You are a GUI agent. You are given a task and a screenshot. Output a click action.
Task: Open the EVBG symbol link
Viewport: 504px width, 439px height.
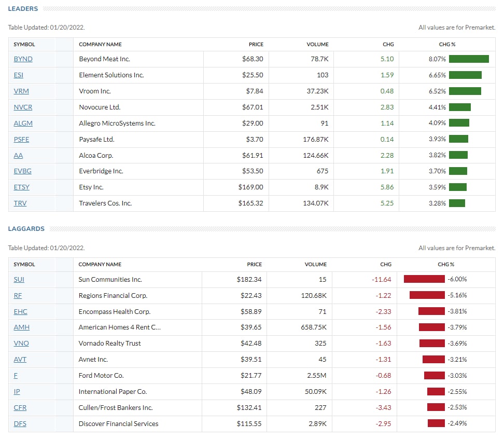[22, 171]
